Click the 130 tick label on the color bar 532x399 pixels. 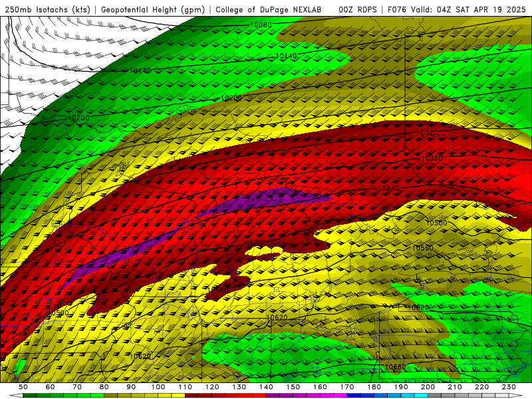coord(239,387)
